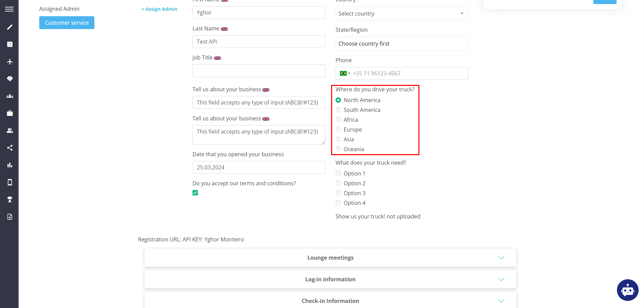
Task: Check the Option 2 checkbox
Action: point(338,183)
